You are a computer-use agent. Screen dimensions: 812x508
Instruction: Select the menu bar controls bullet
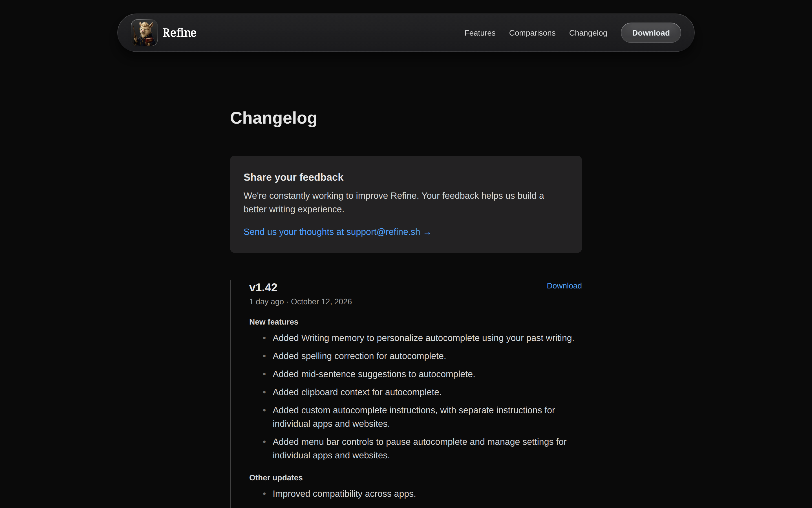pos(419,448)
